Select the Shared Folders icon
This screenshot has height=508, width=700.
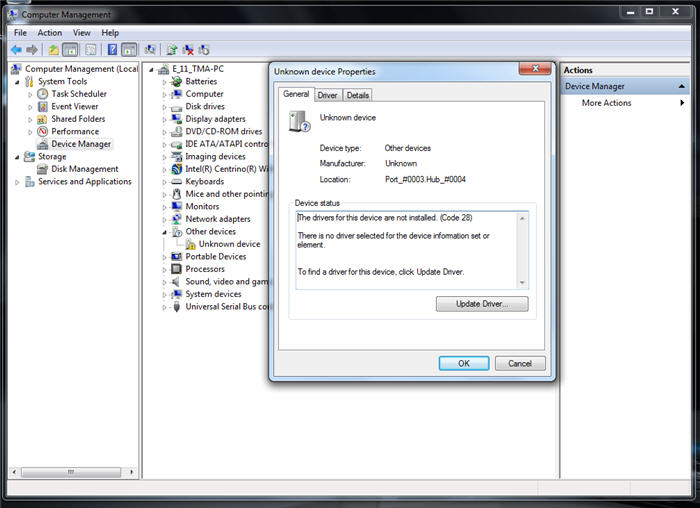pos(42,119)
